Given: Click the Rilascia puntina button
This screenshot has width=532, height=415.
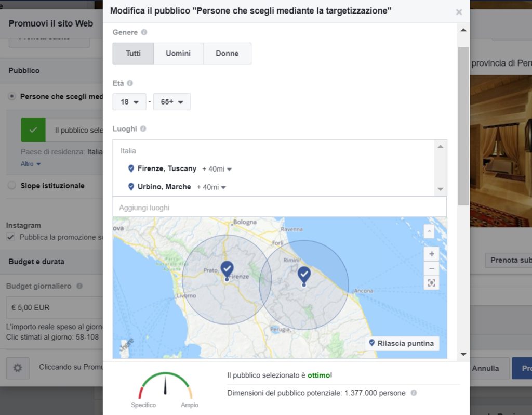Looking at the screenshot, I should coord(401,343).
